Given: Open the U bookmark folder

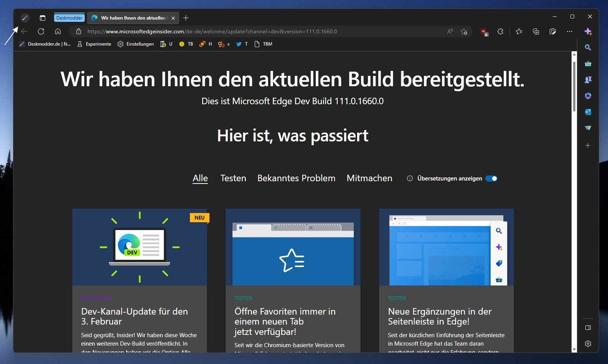Looking at the screenshot, I should (166, 44).
